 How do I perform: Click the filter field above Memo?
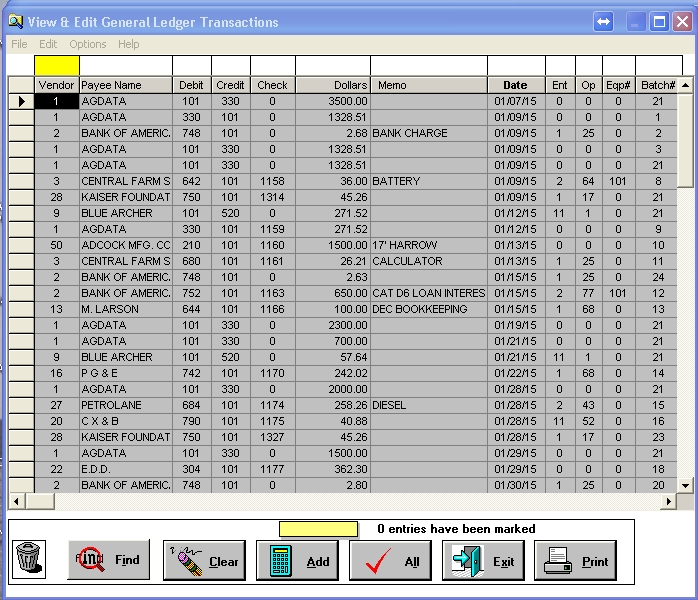point(429,65)
